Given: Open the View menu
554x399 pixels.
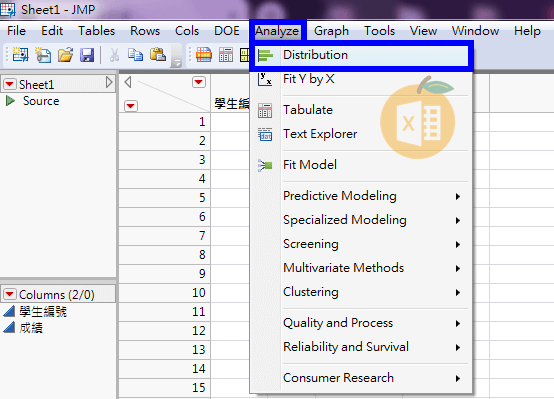Looking at the screenshot, I should point(423,31).
